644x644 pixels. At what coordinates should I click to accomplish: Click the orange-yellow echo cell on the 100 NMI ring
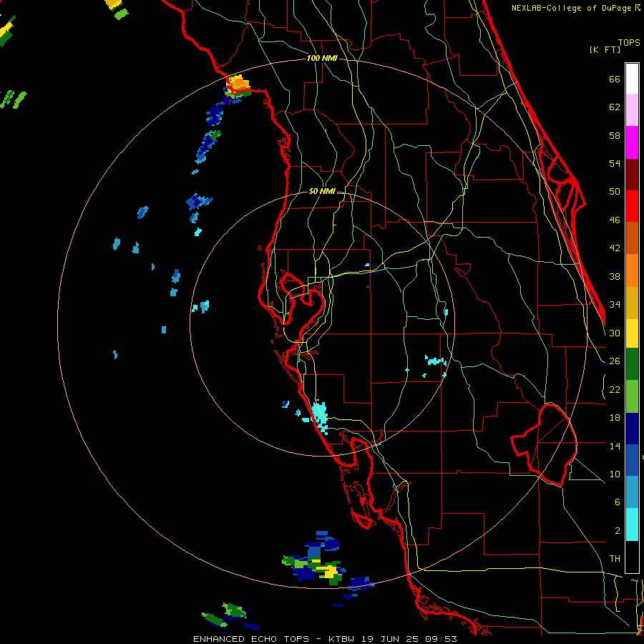click(x=238, y=84)
